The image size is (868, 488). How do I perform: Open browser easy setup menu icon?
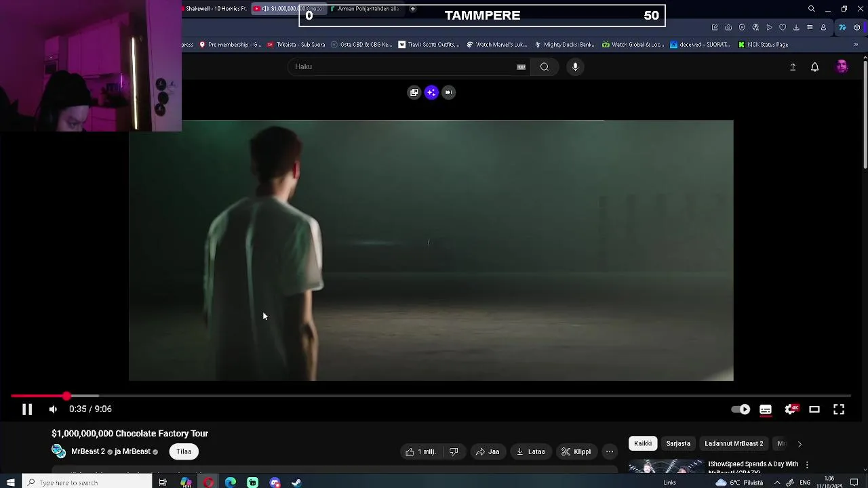coord(810,28)
